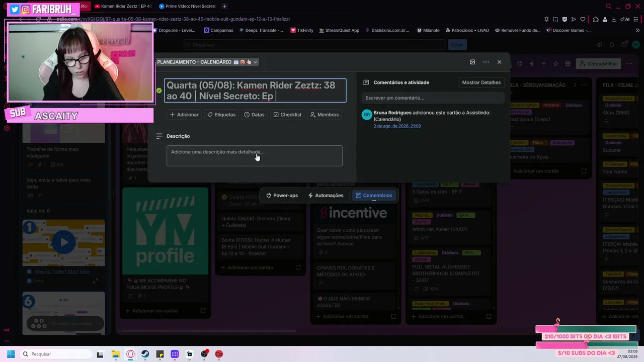The width and height of the screenshot is (644, 362).
Task: Click the BR avatar of Bruna Rodrigues
Action: tap(367, 115)
